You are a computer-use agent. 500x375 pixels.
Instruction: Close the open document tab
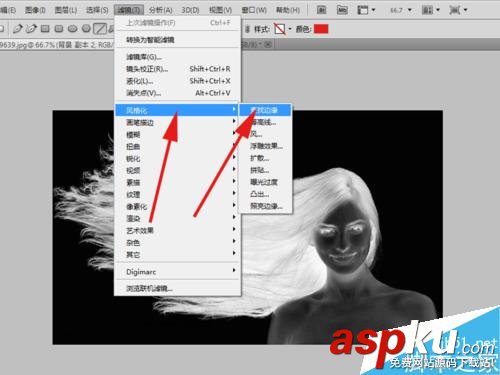268,44
